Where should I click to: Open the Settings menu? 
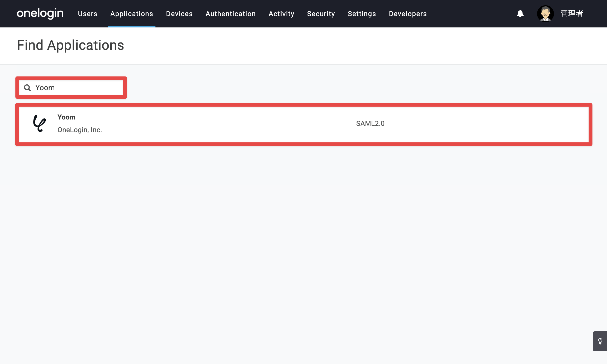(362, 14)
